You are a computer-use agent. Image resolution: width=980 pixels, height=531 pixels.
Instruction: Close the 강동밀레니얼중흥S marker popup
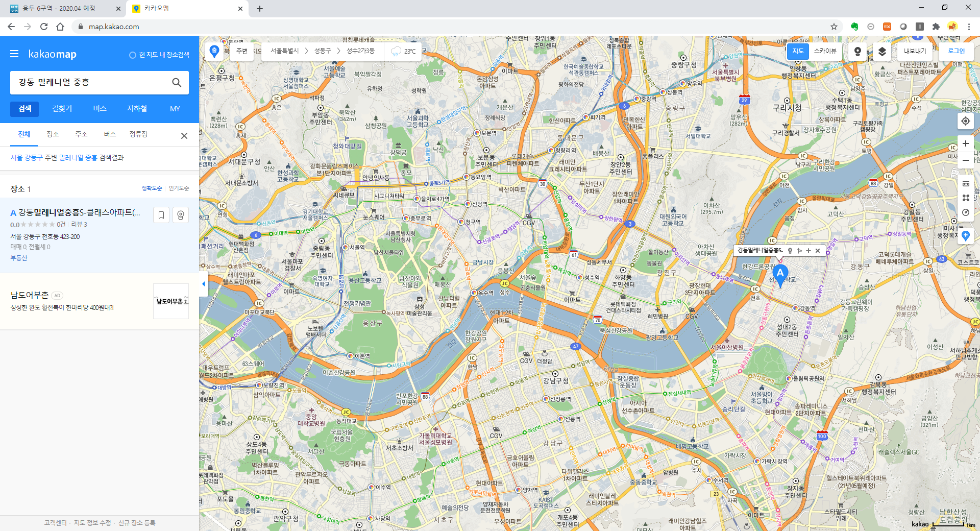pyautogui.click(x=818, y=251)
